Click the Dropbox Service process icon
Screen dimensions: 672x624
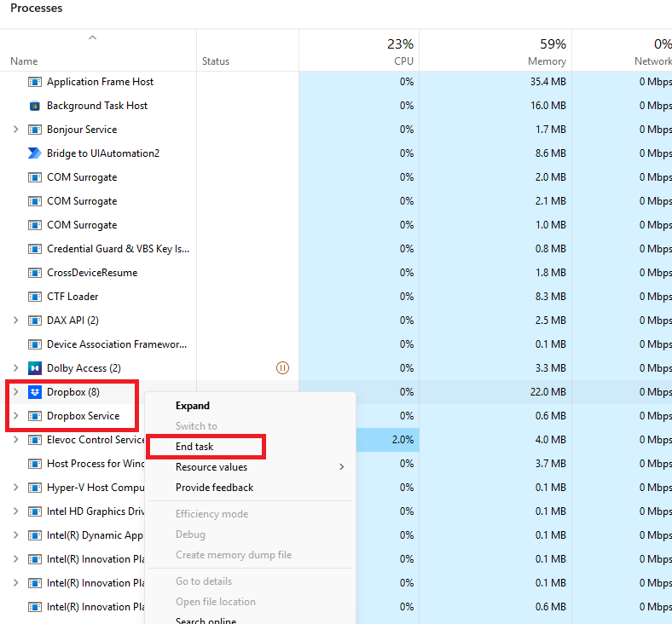35,416
